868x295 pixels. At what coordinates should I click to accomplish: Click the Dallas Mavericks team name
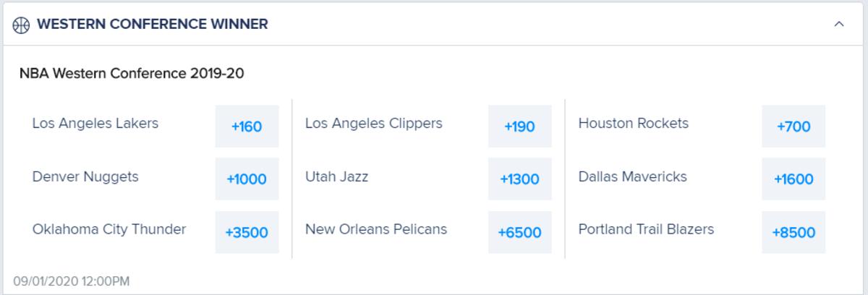tap(633, 176)
